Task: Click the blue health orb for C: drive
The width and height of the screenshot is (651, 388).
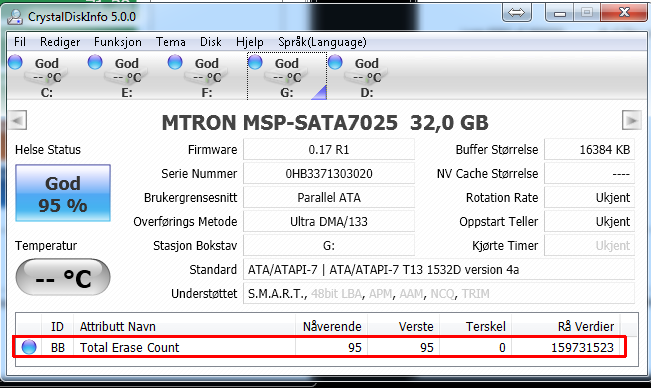Action: click(15, 62)
